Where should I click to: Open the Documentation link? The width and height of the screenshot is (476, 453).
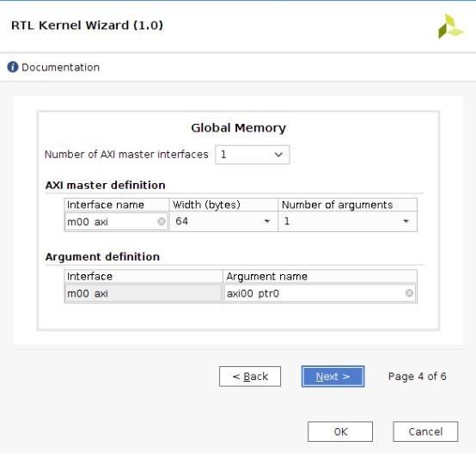point(60,67)
